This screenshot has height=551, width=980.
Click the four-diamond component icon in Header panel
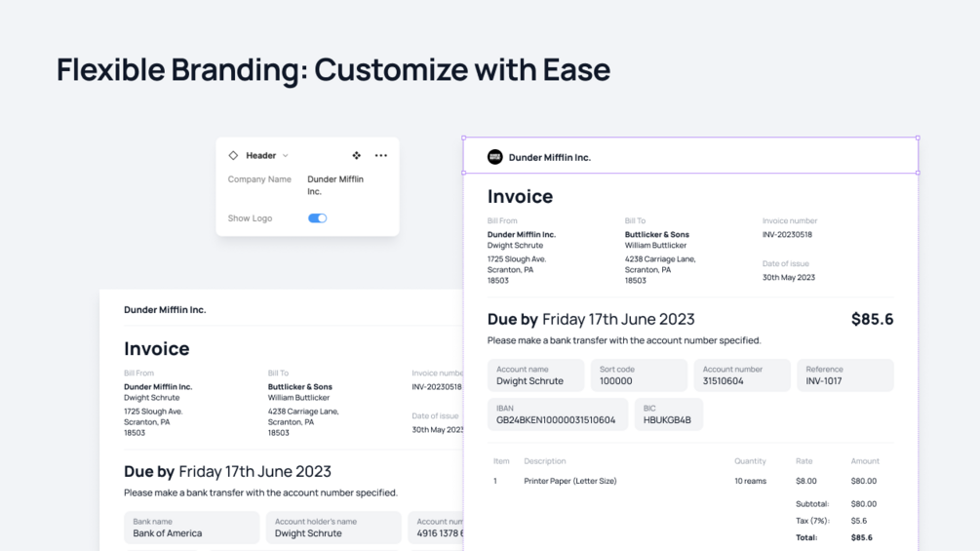(356, 156)
